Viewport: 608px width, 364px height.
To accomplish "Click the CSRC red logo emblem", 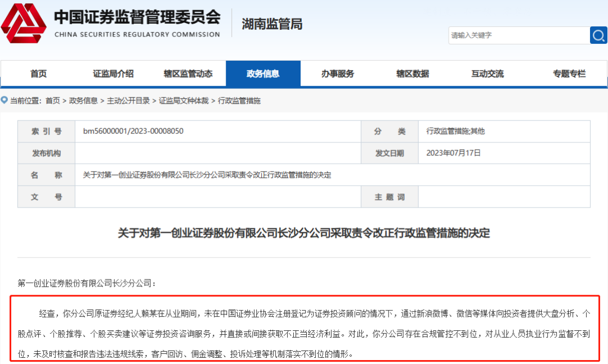I will tap(24, 23).
